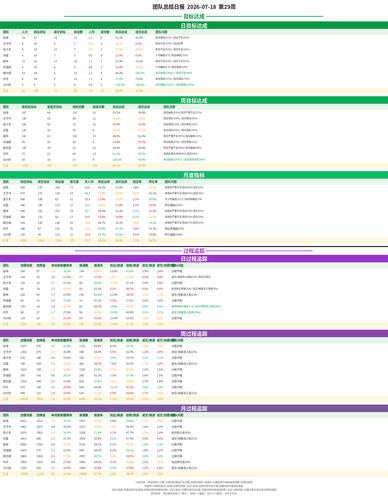Click 团队 column header in 月度指标 table
This screenshot has width=388, height=500.
(6, 182)
